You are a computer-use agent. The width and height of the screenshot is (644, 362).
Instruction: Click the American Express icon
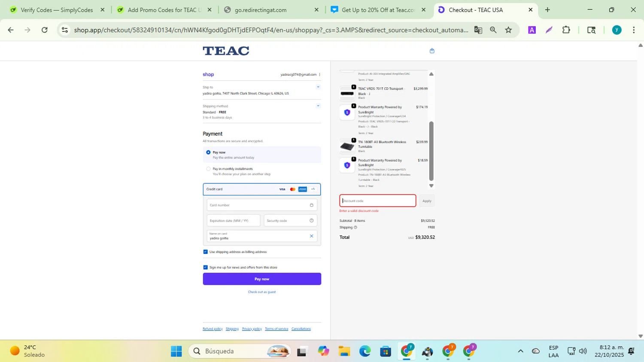point(303,189)
